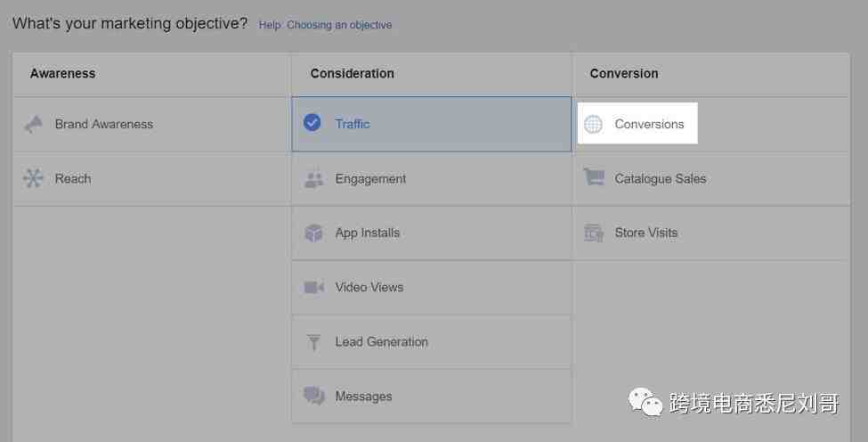Screen dimensions: 868x442
Task: Click the Brand Awareness megaphone icon
Action: [x=33, y=124]
